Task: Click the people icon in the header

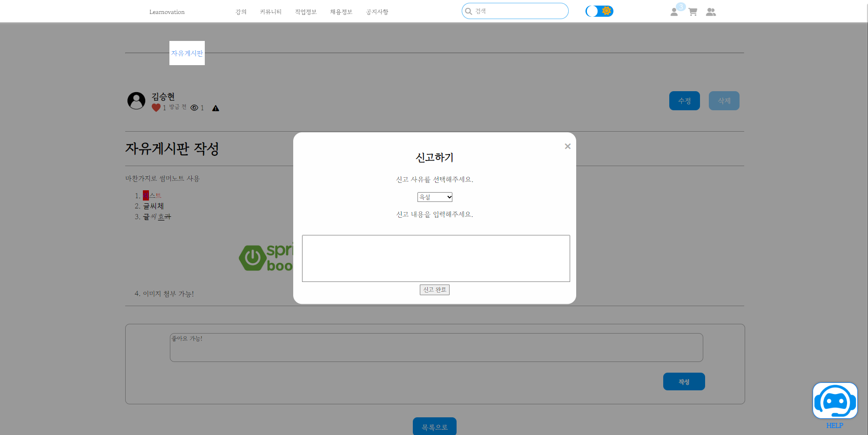Action: tap(711, 12)
